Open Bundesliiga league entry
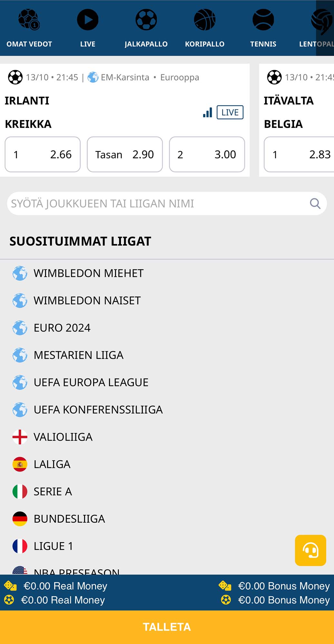This screenshot has width=334, height=644. point(69,519)
